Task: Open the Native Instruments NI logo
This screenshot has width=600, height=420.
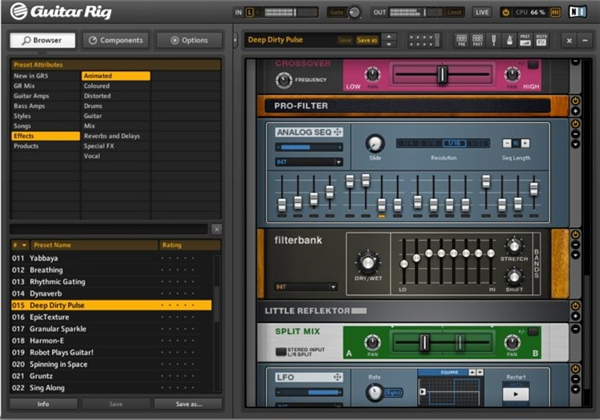Action: coord(577,12)
